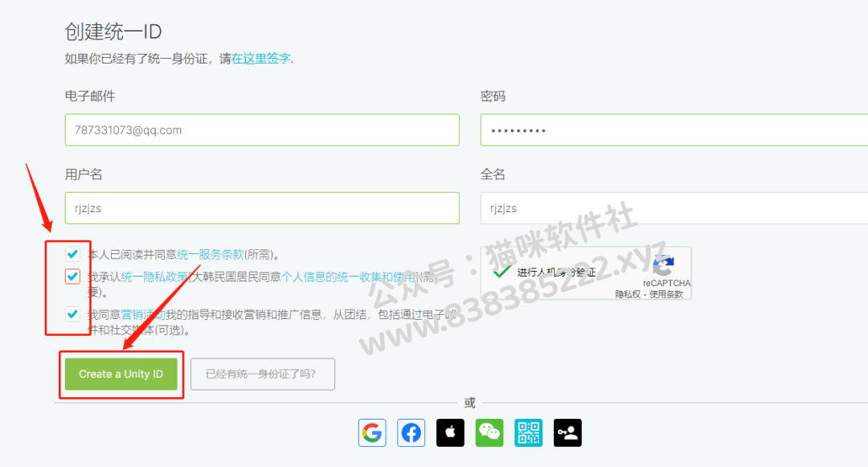Open the 统一服务条款 terms link
The height and width of the screenshot is (467, 868).
tap(210, 255)
